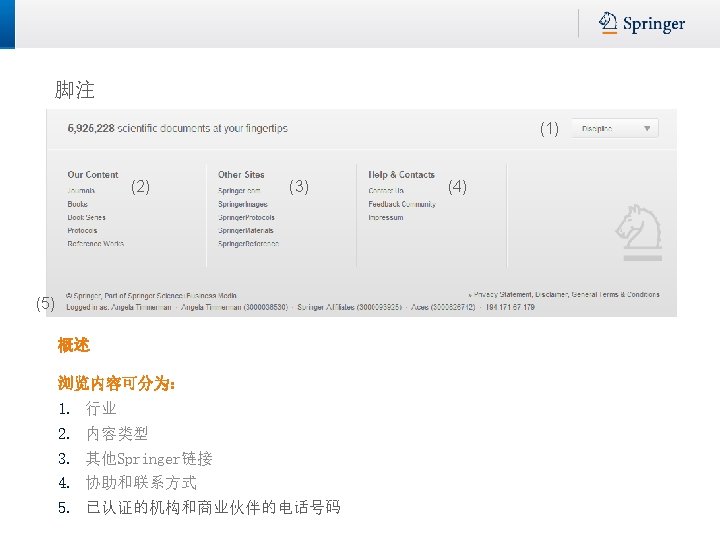The width and height of the screenshot is (720, 540).
Task: Click the Our Content heading
Action: coord(93,174)
